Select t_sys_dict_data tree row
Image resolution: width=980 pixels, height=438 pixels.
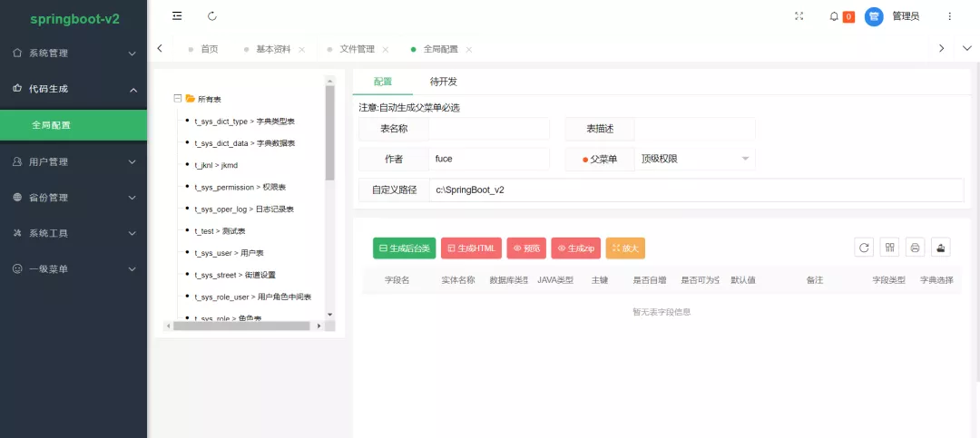pyautogui.click(x=244, y=143)
